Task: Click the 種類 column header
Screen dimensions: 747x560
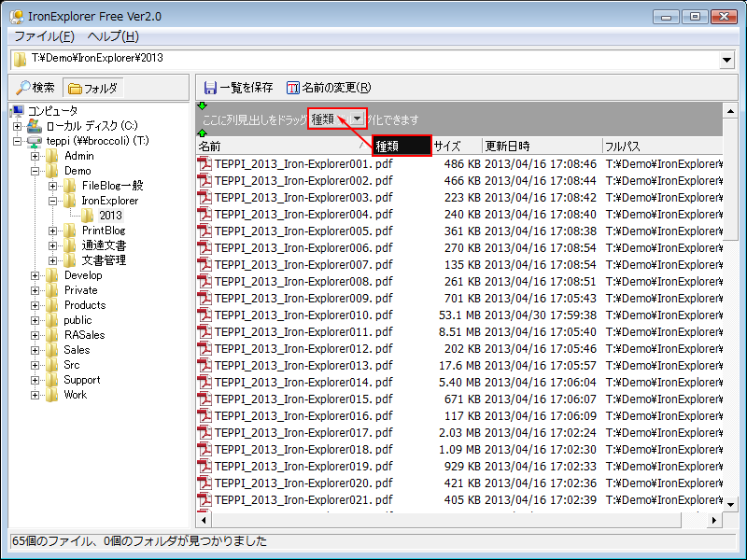Action: click(x=402, y=147)
